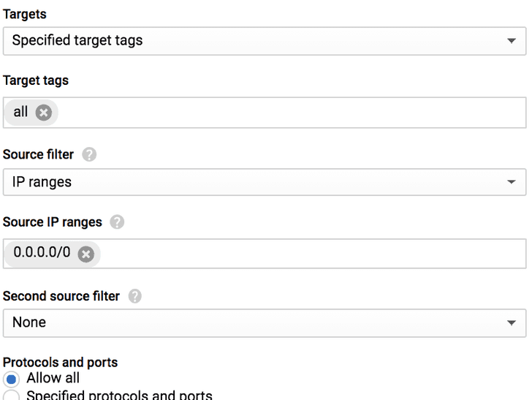Open help icon next to Source filter
This screenshot has width=532, height=400.
coord(89,155)
